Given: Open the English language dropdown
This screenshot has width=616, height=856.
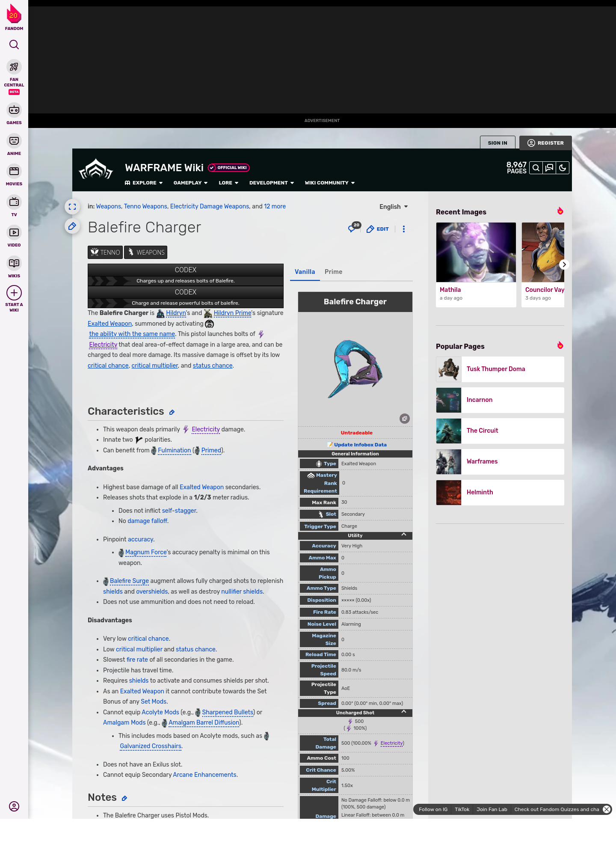Looking at the screenshot, I should [x=394, y=207].
